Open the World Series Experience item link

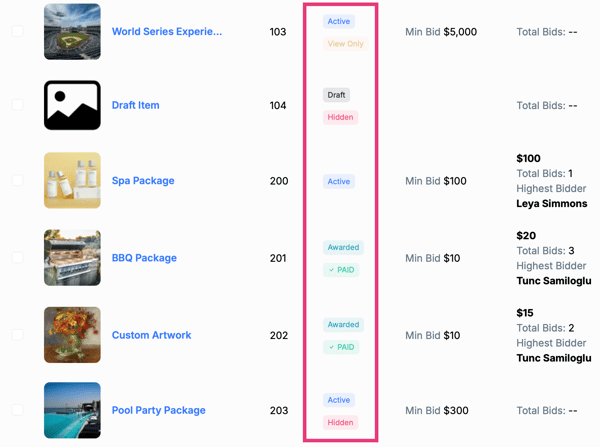(x=167, y=32)
